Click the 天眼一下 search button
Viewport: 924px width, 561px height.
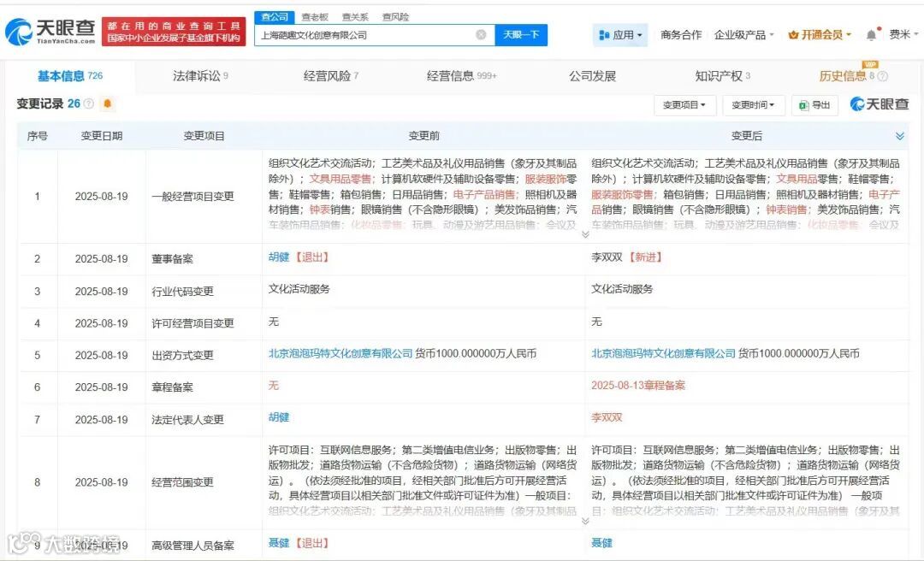521,35
